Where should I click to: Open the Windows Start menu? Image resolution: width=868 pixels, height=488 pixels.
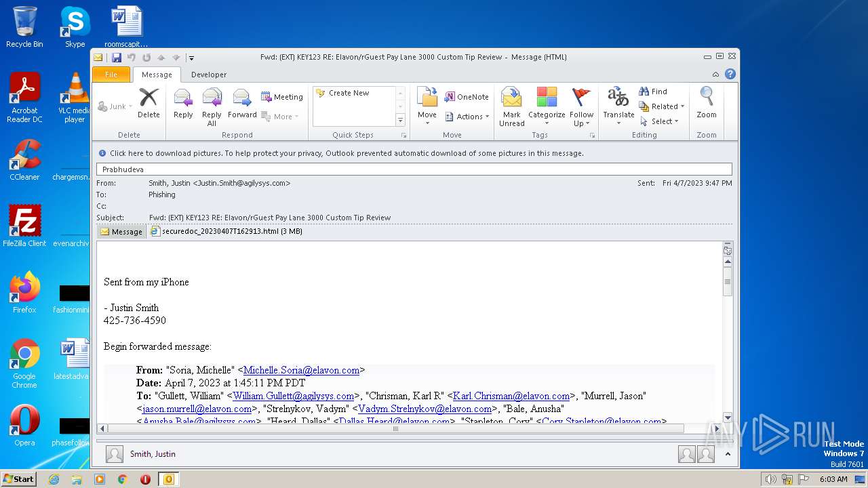18,479
